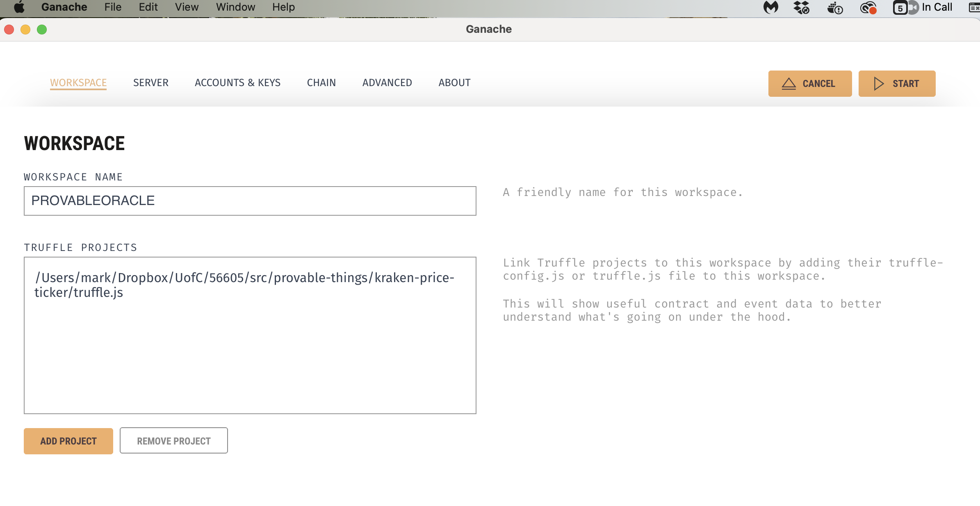Open the Ganache application menu
Screen dimensions: 980x506
pos(64,7)
